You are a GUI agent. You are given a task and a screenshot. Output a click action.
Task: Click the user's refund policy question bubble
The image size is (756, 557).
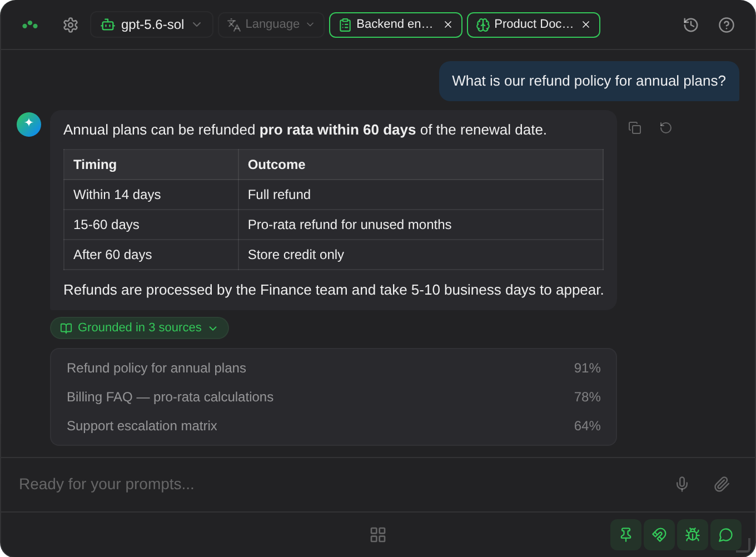pyautogui.click(x=589, y=81)
